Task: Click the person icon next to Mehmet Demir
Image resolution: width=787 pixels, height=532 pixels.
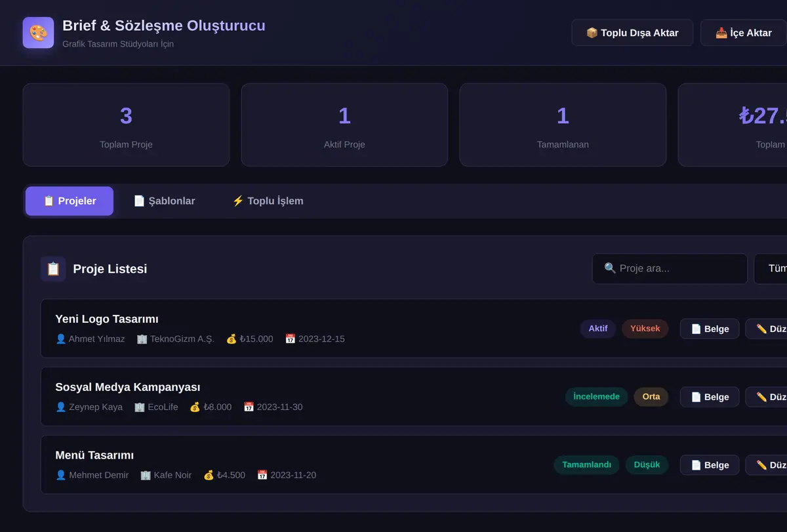Action: (x=61, y=476)
